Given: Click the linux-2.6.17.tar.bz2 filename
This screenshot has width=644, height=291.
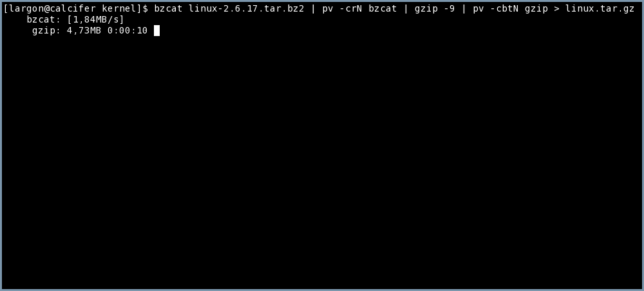Looking at the screenshot, I should coord(247,8).
